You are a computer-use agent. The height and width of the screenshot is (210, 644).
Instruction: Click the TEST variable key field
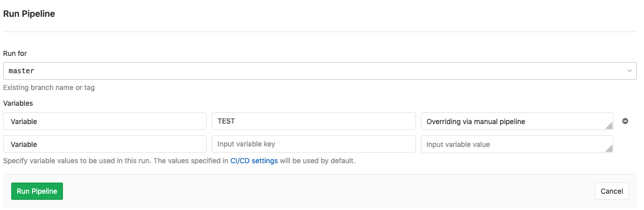pos(313,122)
